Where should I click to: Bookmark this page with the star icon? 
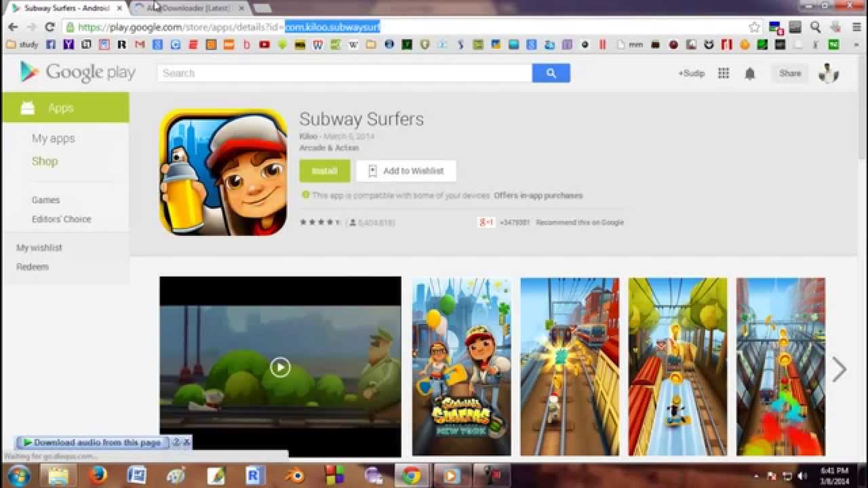(754, 27)
